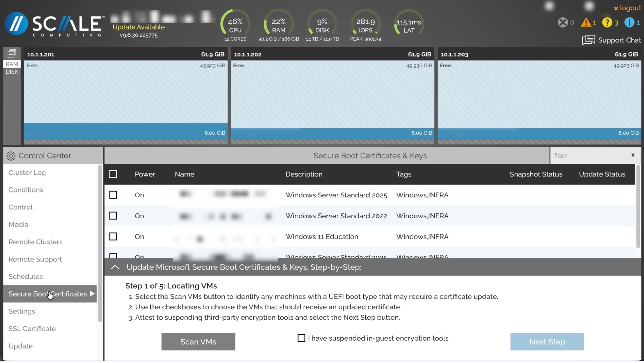This screenshot has width=644, height=363.
Task: Check the Windows 11 Education VM row
Action: (x=113, y=236)
